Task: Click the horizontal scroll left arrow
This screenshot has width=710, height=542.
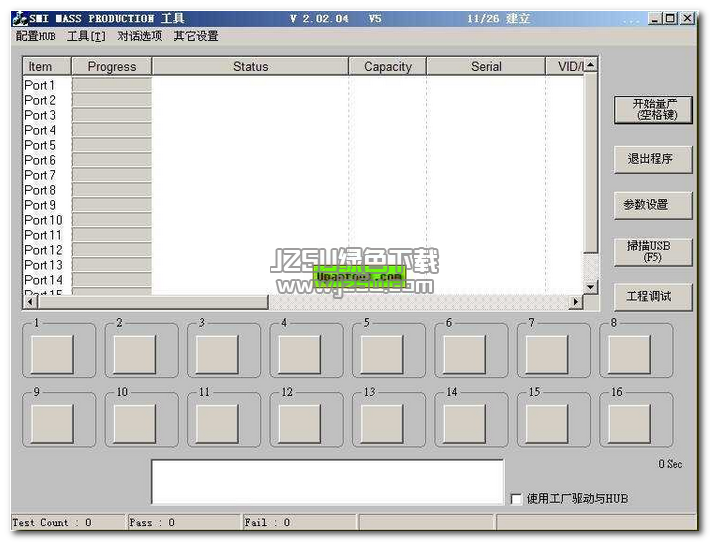Action: tap(30, 302)
